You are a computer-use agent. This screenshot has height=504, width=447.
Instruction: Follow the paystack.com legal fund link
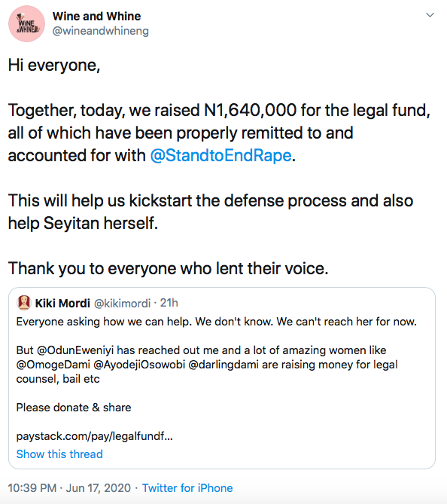click(x=94, y=436)
